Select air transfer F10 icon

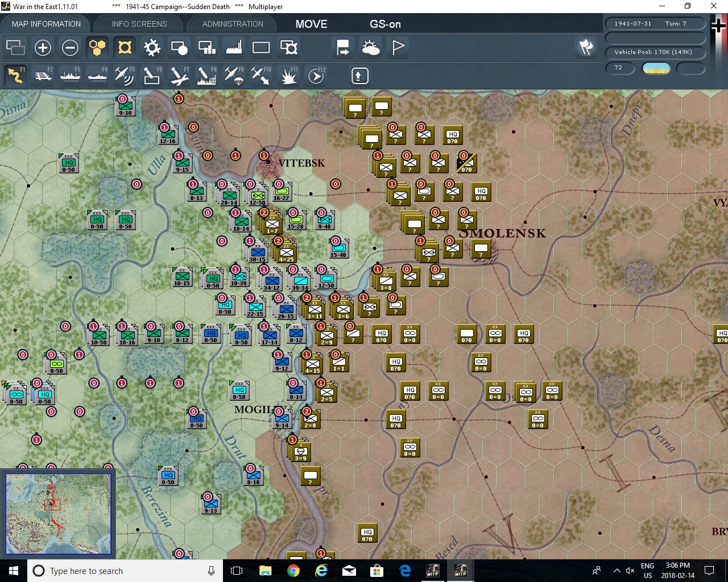pyautogui.click(x=261, y=76)
